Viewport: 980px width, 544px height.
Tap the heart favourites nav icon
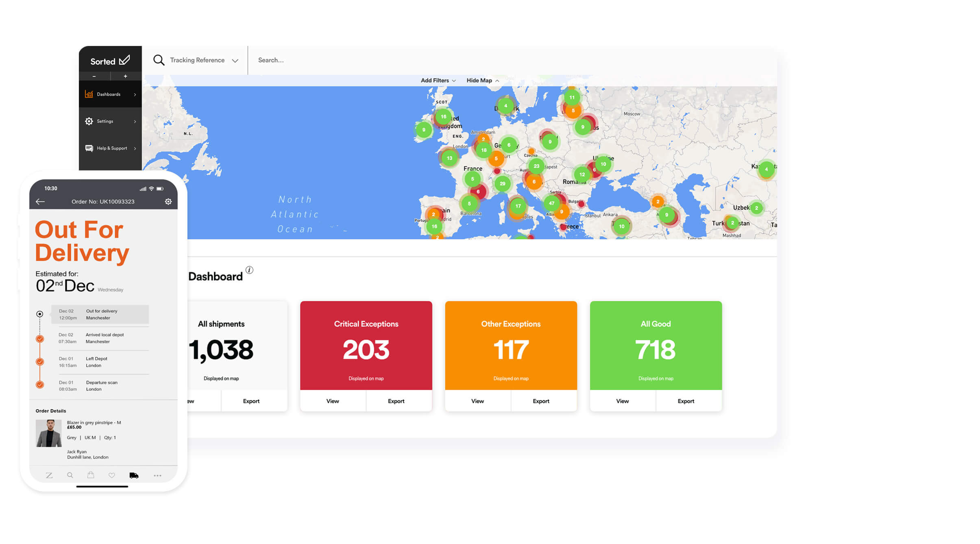[x=112, y=475]
